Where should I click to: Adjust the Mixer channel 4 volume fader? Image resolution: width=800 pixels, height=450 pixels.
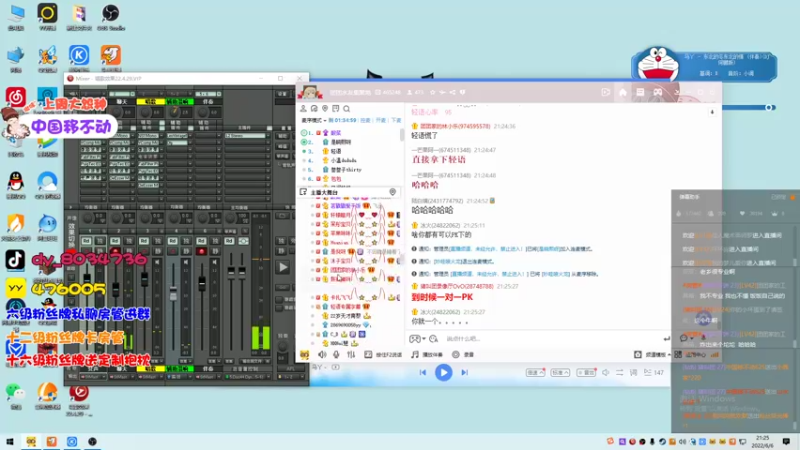[173, 293]
